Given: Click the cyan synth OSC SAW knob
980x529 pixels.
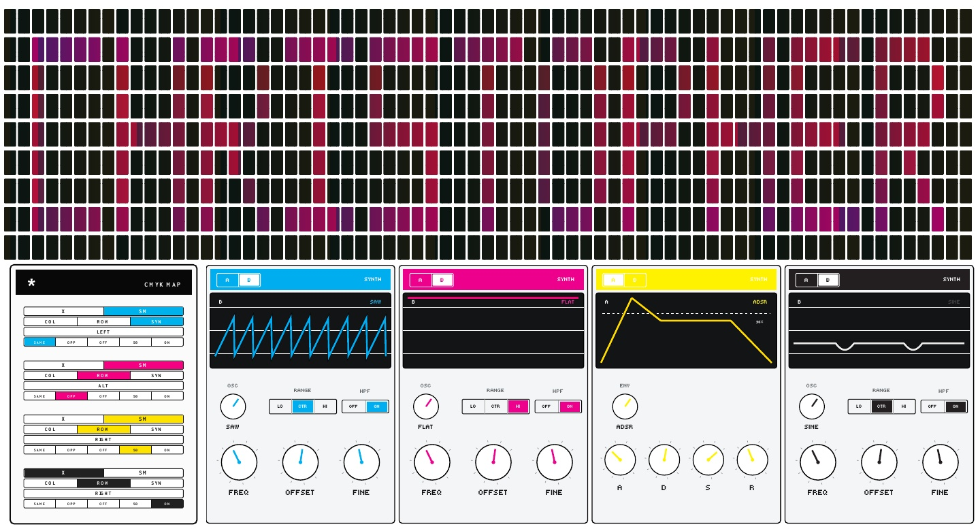Looking at the screenshot, I should 233,406.
